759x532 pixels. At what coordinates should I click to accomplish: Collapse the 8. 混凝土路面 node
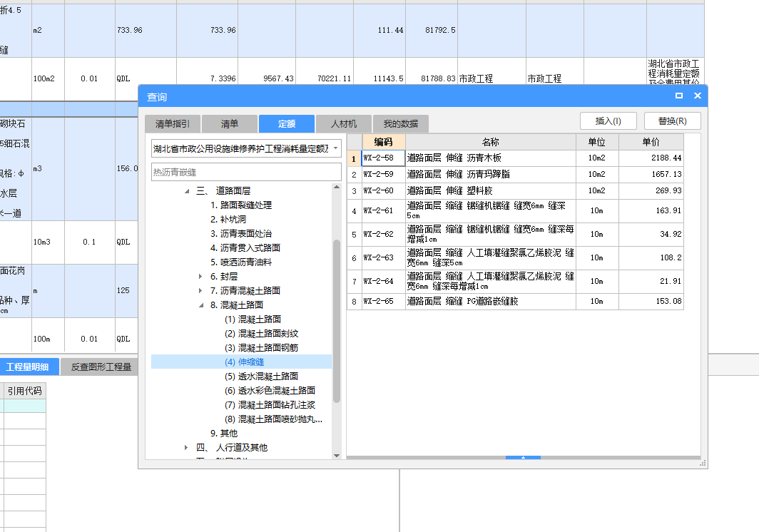click(x=201, y=305)
